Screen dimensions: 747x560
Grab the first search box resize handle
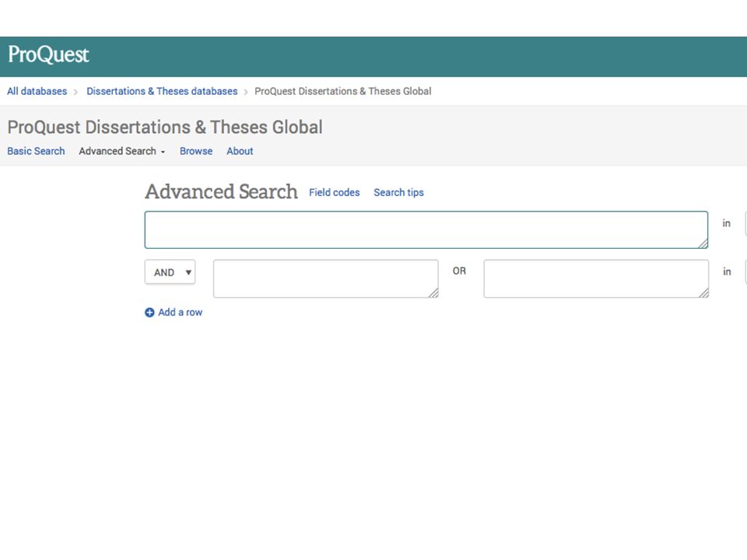coord(703,243)
